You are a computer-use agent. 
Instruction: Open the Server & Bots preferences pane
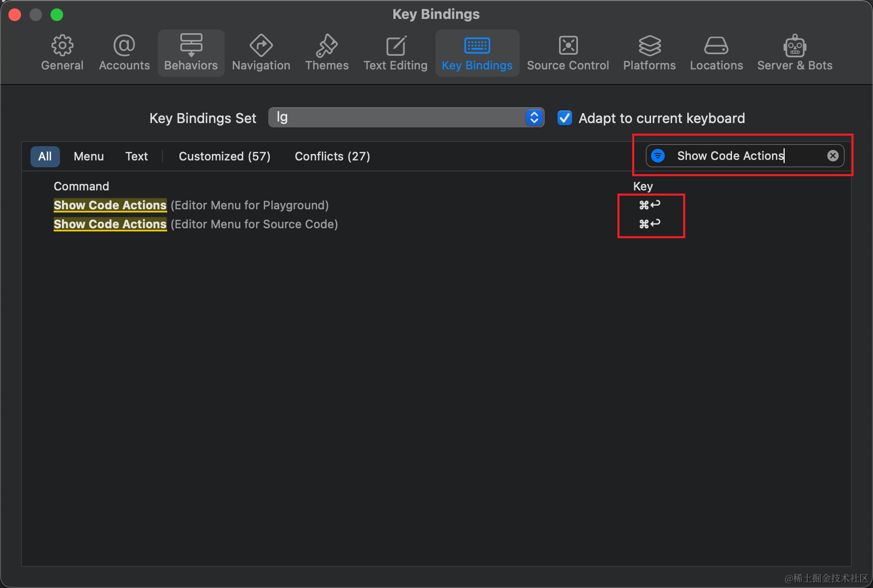pyautogui.click(x=795, y=53)
